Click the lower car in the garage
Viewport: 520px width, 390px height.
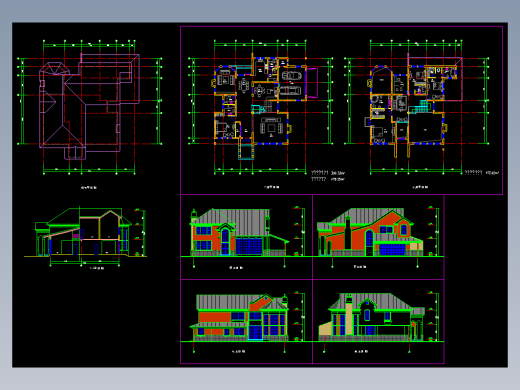(290, 90)
